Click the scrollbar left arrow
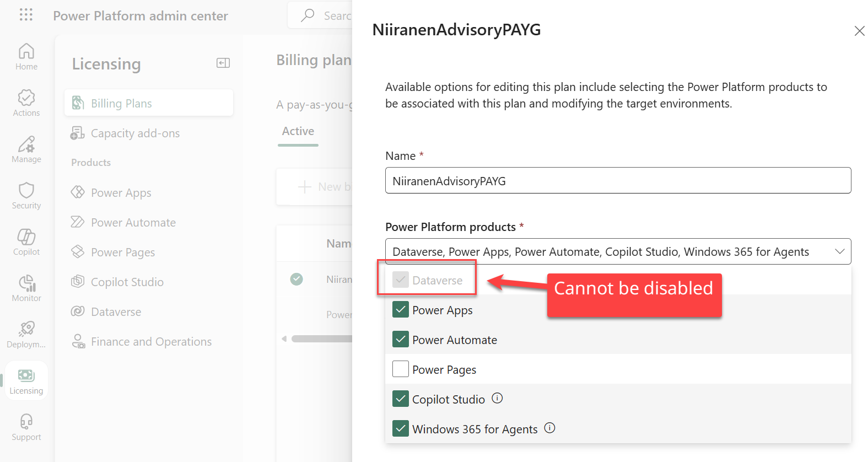The image size is (868, 462). pos(284,339)
